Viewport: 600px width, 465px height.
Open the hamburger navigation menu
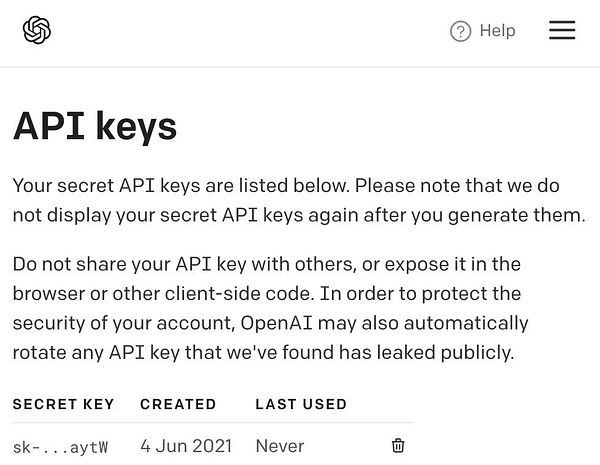pyautogui.click(x=562, y=31)
